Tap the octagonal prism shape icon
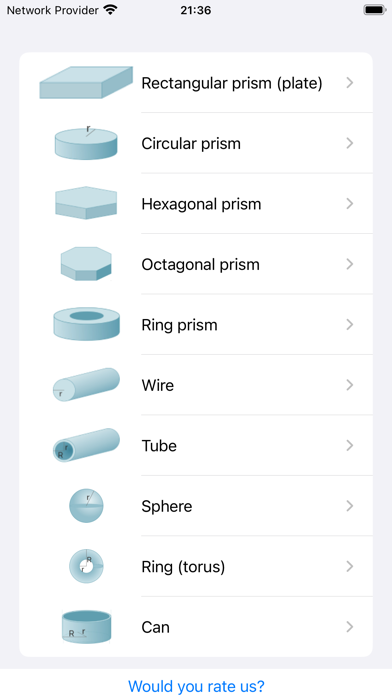The width and height of the screenshot is (392, 696). pyautogui.click(x=86, y=264)
